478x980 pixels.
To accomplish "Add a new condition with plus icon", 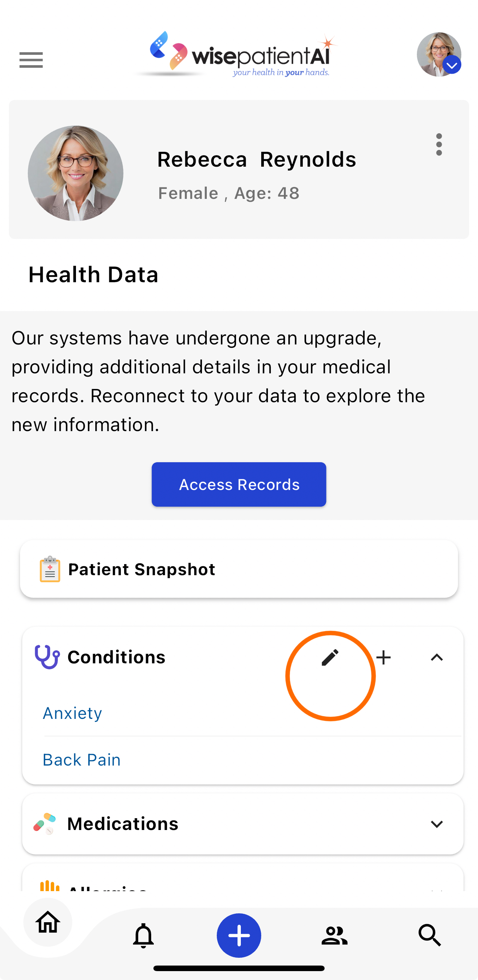I will pyautogui.click(x=384, y=657).
